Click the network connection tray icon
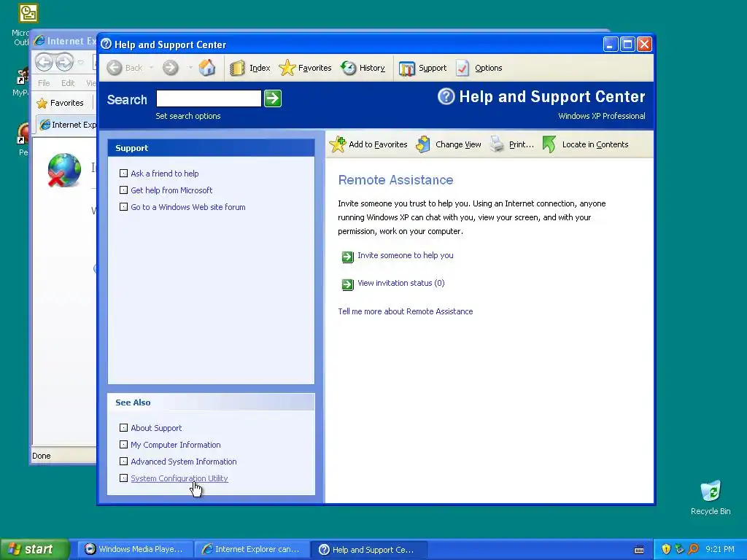Viewport: 747px width, 560px height. coord(680,549)
